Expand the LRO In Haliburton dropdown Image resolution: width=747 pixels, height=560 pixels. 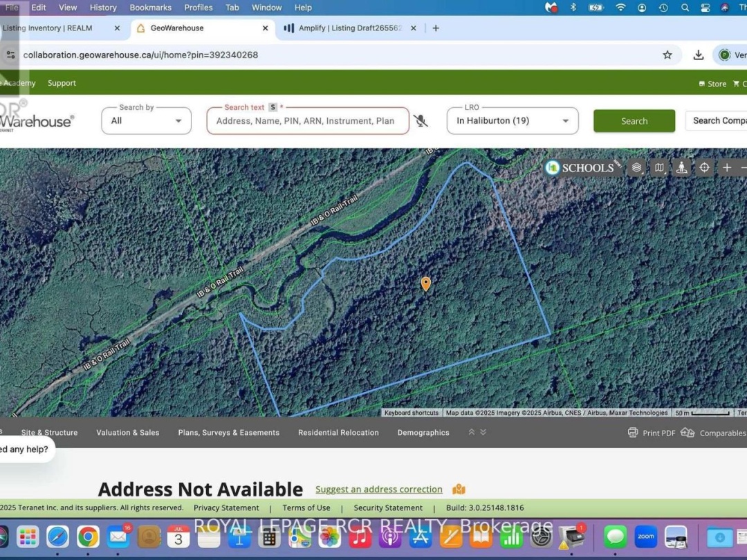[x=513, y=120]
